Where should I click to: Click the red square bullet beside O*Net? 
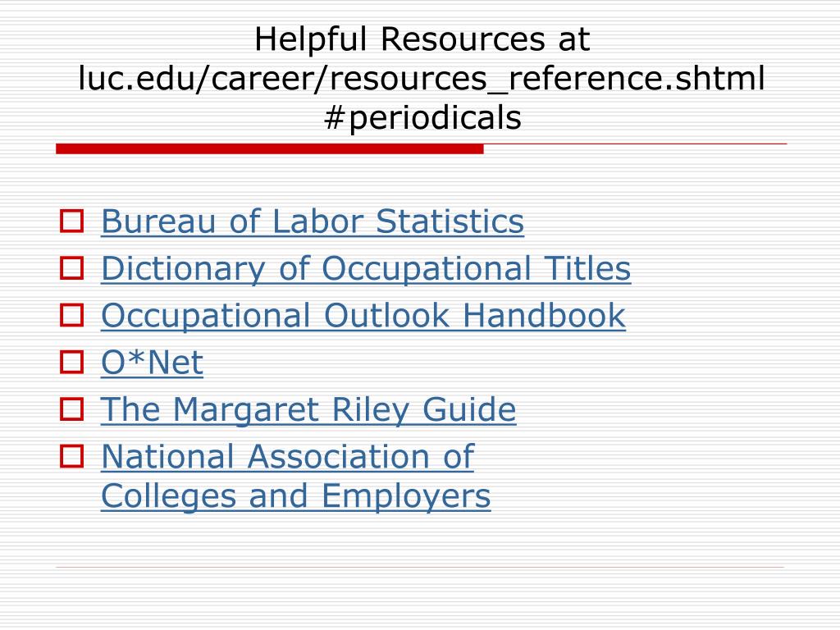[x=72, y=362]
